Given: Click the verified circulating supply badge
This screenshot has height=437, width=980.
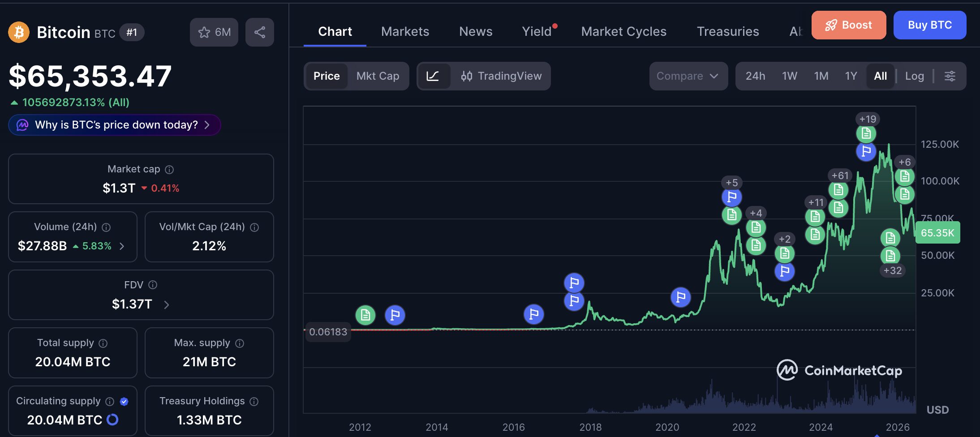Looking at the screenshot, I should click(125, 402).
